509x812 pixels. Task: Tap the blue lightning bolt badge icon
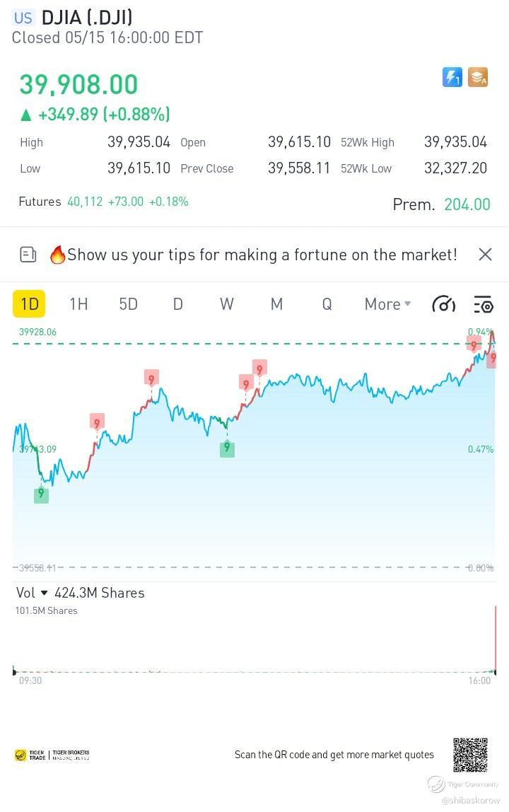tap(452, 77)
